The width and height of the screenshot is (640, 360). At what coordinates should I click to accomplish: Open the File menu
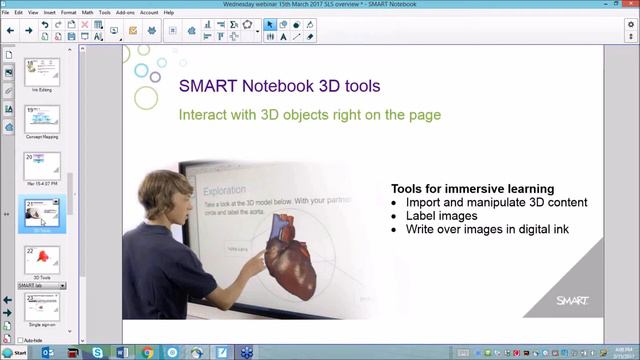5,13
